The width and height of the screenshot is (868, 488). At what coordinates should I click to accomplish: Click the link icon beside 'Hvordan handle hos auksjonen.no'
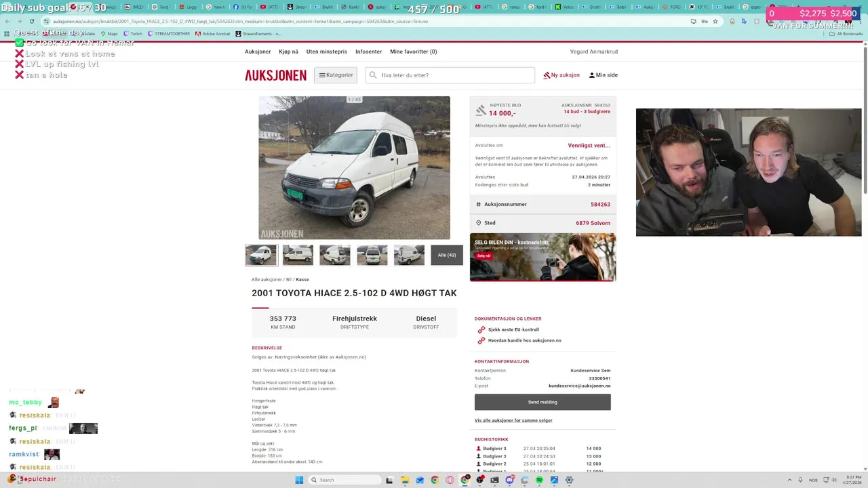[481, 340]
